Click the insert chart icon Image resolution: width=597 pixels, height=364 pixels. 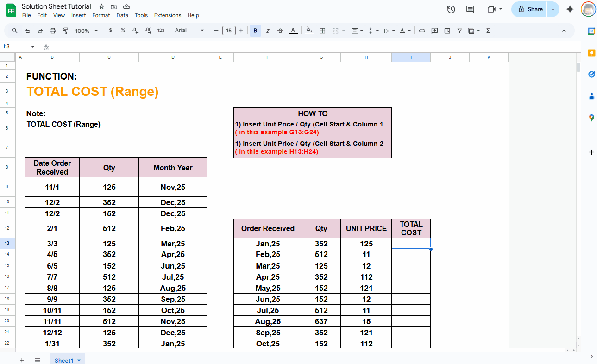pyautogui.click(x=447, y=31)
